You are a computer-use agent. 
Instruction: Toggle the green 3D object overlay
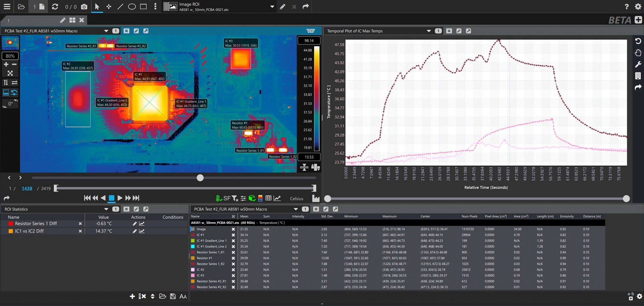251,198
